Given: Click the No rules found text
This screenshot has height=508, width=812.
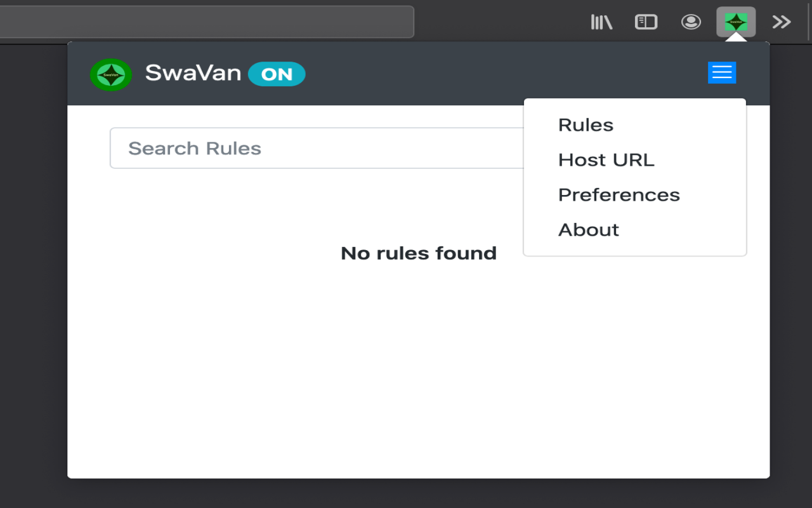Looking at the screenshot, I should point(419,253).
